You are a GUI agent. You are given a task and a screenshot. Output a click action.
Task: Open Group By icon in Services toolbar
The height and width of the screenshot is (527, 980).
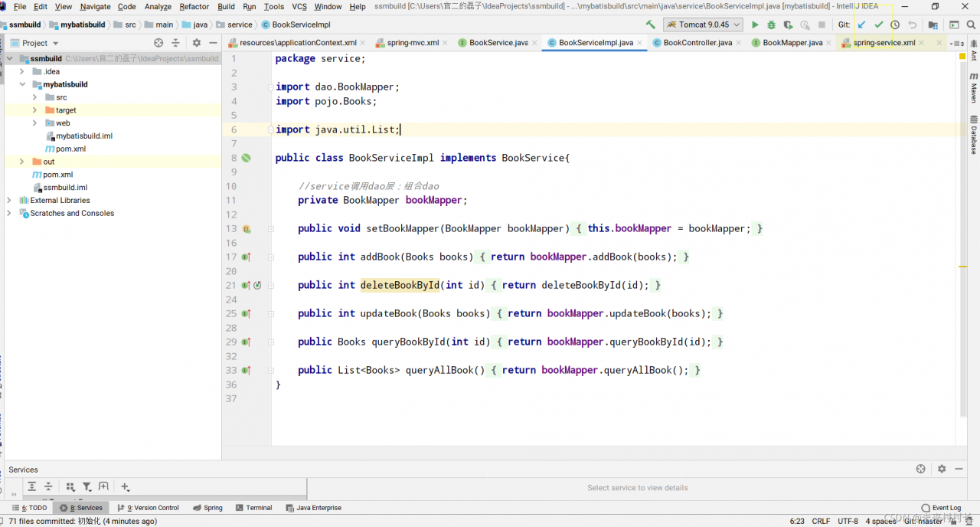pyautogui.click(x=70, y=486)
